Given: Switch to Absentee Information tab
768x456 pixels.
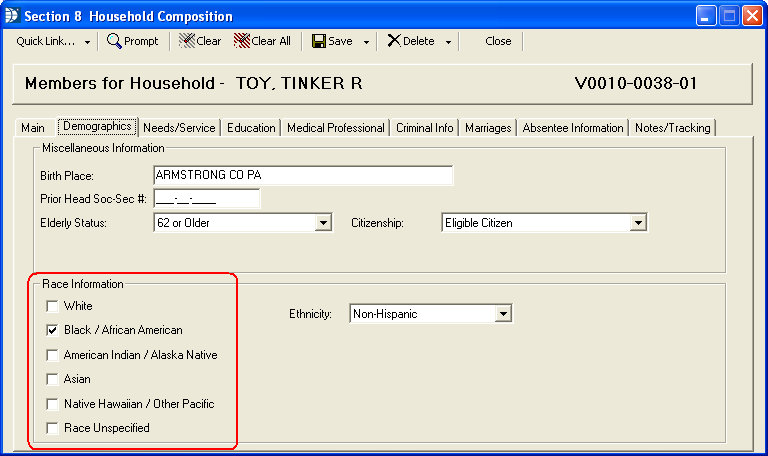Looking at the screenshot, I should click(573, 128).
